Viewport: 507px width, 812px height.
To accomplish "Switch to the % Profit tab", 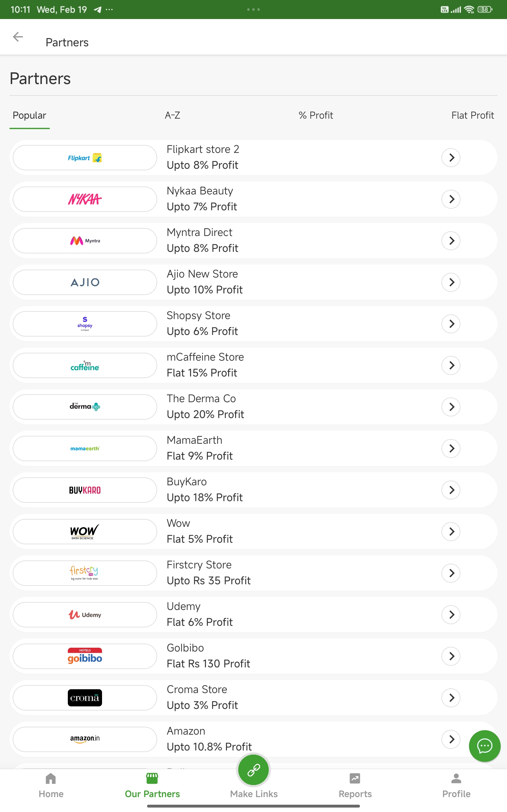I will pos(316,115).
